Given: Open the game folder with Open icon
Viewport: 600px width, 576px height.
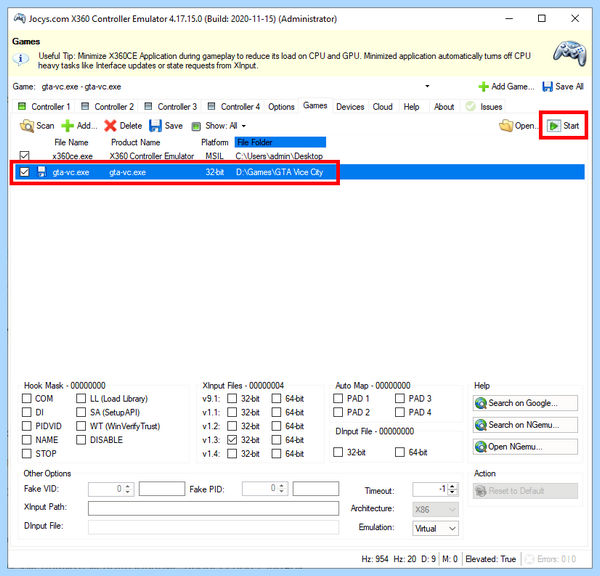Looking at the screenshot, I should pyautogui.click(x=506, y=126).
